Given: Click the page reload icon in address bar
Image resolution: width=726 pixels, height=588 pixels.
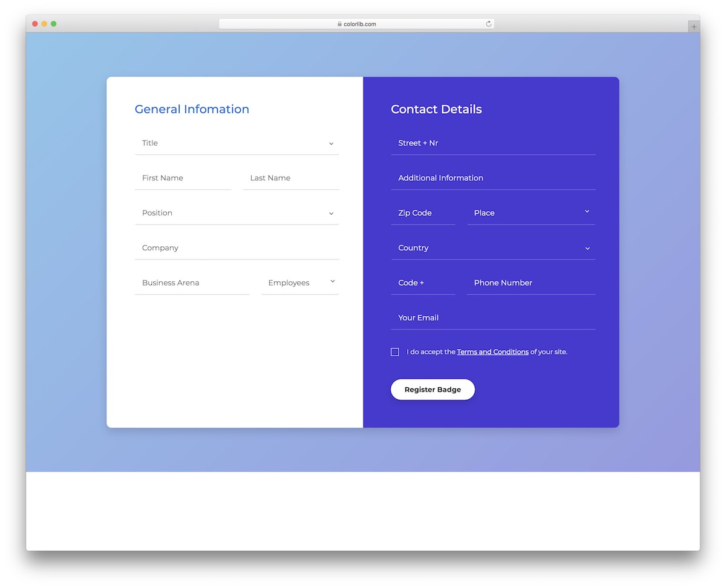Looking at the screenshot, I should pos(488,24).
